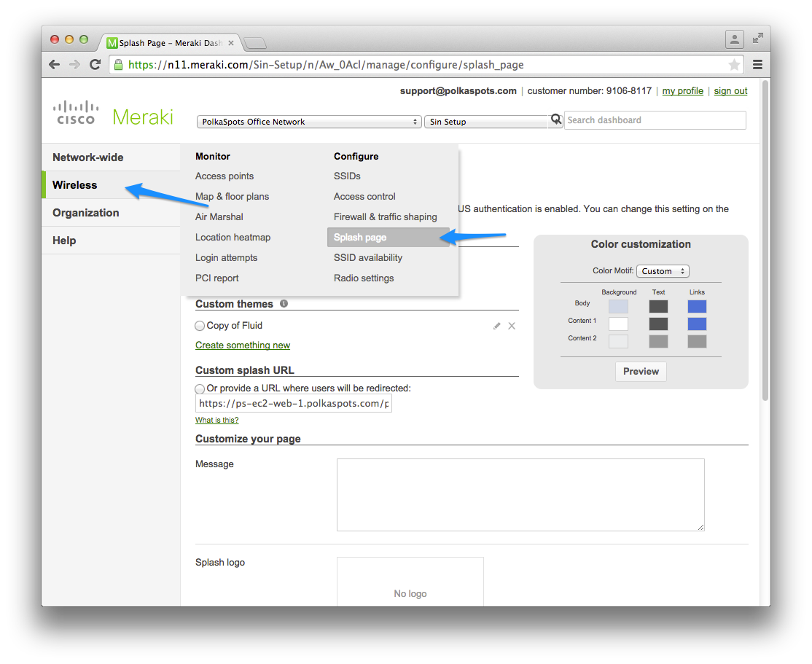Click the info icon beside Custom themes

(284, 303)
